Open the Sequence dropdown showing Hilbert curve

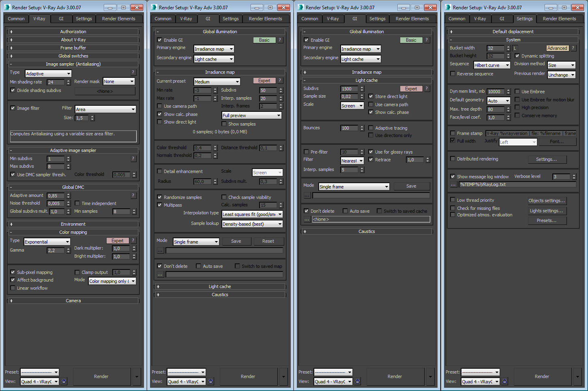[x=492, y=65]
